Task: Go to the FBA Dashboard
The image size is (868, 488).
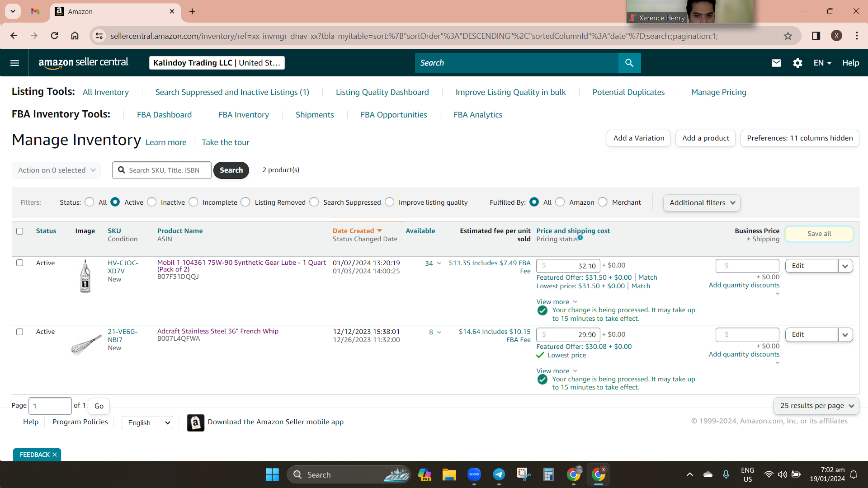Action: [164, 115]
